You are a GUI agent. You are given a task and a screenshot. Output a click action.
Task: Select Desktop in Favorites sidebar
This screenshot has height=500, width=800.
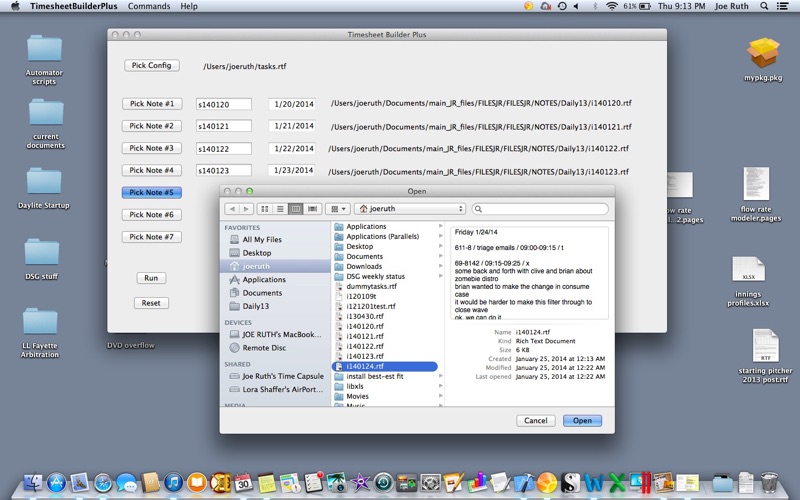pos(257,253)
